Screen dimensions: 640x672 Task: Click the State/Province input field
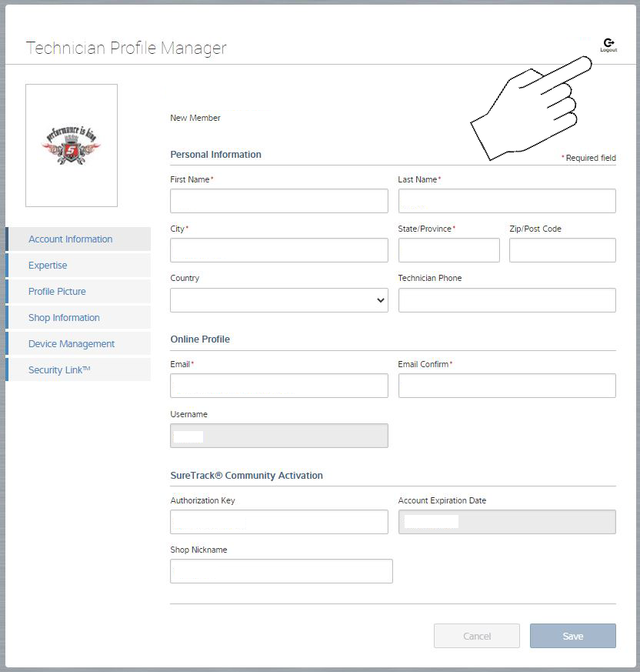(448, 250)
